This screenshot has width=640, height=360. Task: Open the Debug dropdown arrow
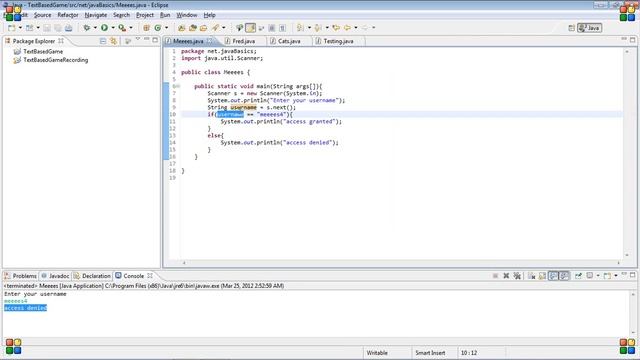(95, 28)
